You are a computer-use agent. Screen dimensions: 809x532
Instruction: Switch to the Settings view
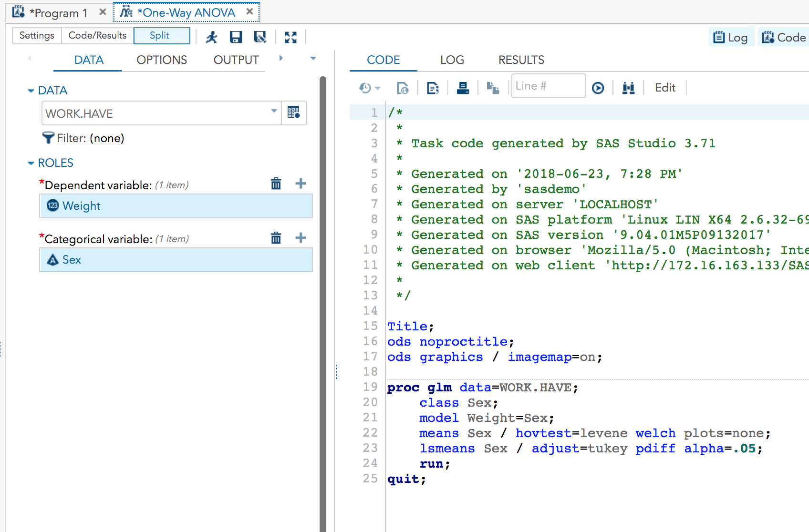click(x=37, y=36)
